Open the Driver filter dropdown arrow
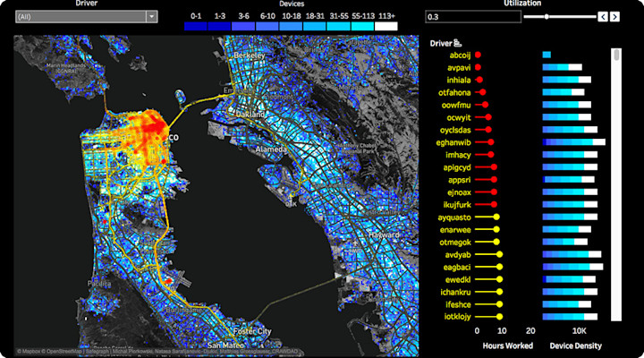Image resolution: width=644 pixels, height=358 pixels. [151, 17]
